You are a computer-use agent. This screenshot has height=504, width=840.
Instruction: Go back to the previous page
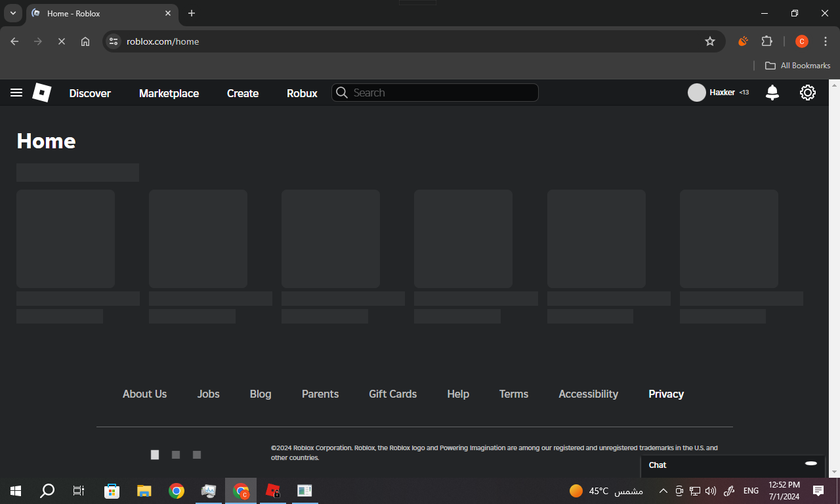14,41
